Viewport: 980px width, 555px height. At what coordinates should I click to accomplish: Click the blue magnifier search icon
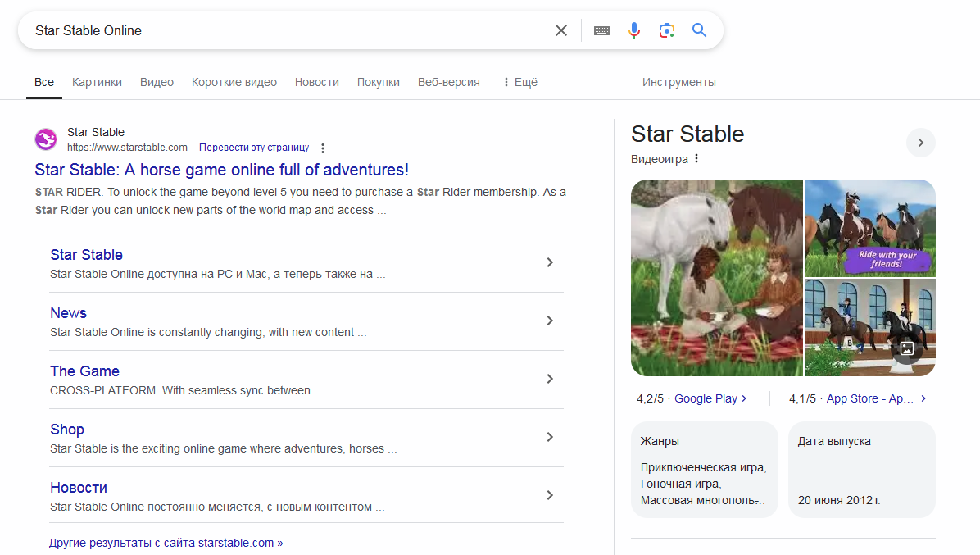point(699,30)
